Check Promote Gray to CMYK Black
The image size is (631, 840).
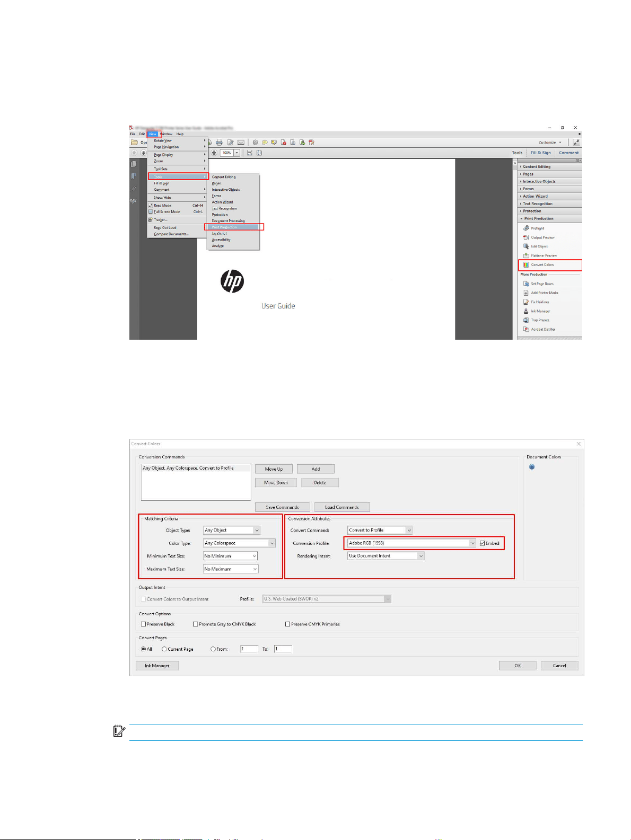195,624
